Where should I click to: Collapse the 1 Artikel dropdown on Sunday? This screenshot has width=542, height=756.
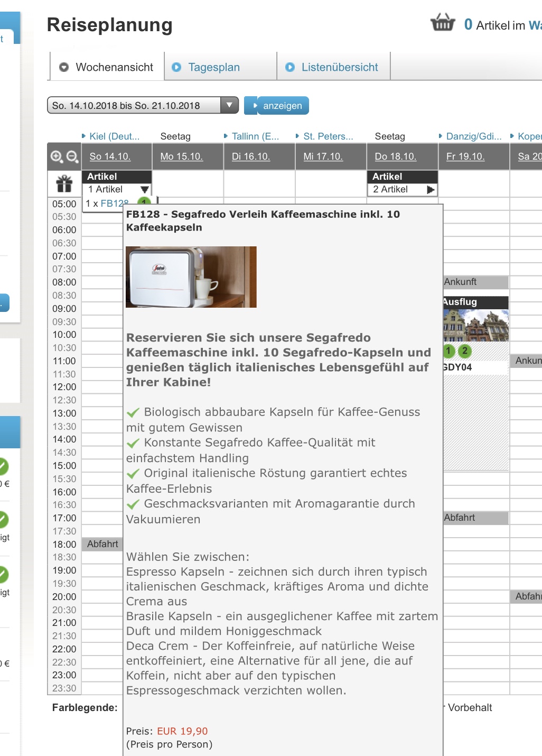[144, 189]
